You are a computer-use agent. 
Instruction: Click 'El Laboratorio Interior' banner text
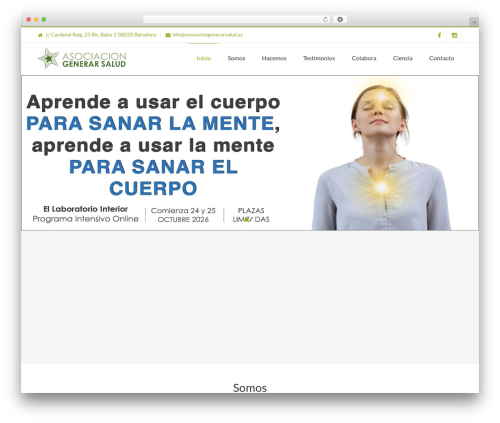pyautogui.click(x=86, y=209)
